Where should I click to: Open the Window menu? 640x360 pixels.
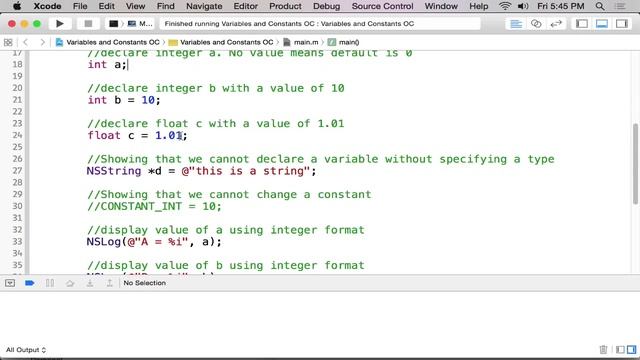coord(441,6)
